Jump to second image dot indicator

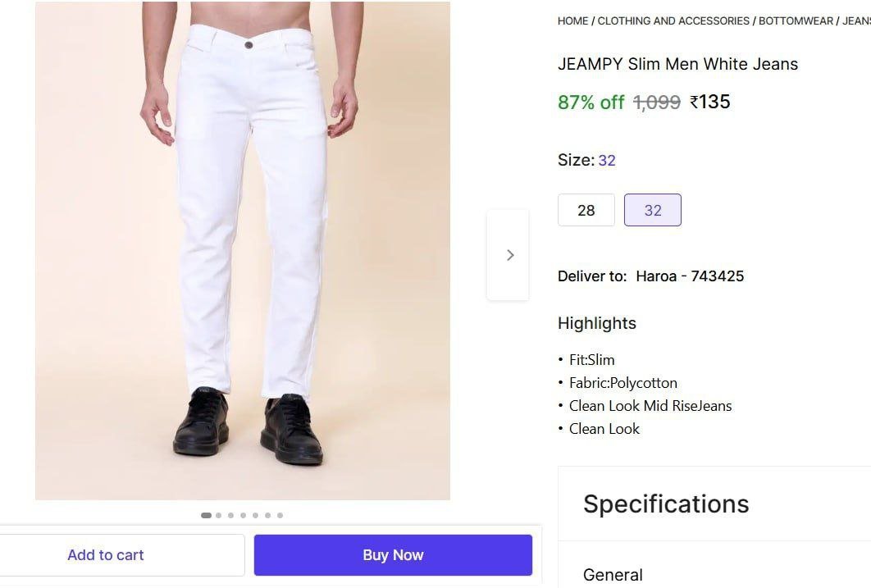click(219, 516)
